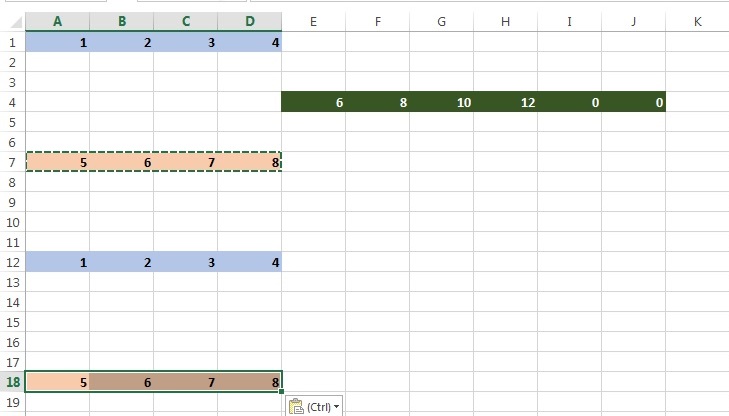This screenshot has height=416, width=729.
Task: Select column K header
Action: pyautogui.click(x=697, y=21)
